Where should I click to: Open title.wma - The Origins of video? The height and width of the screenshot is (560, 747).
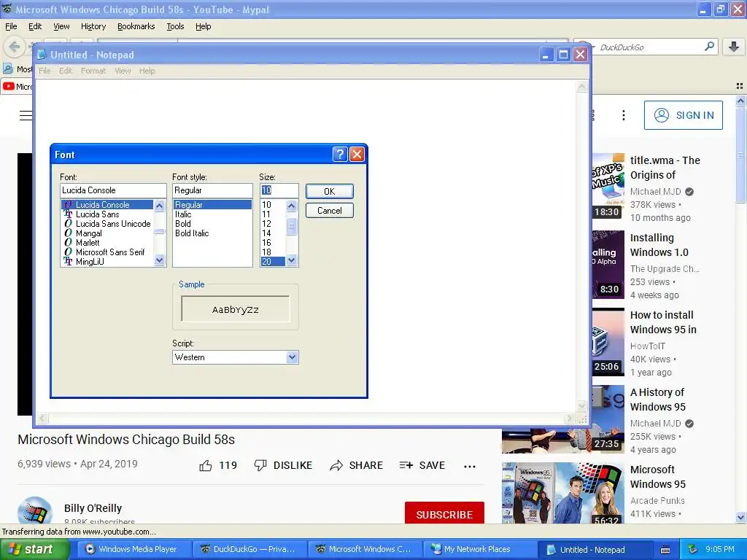pyautogui.click(x=665, y=168)
